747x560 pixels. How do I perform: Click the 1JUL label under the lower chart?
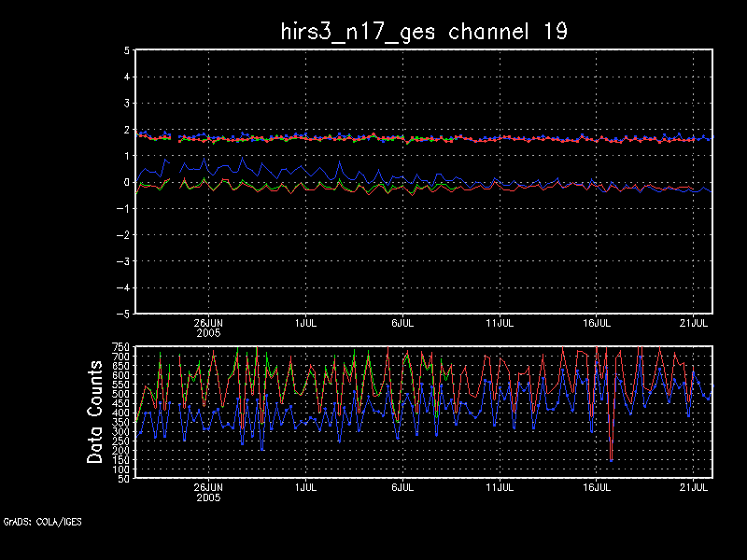click(304, 486)
